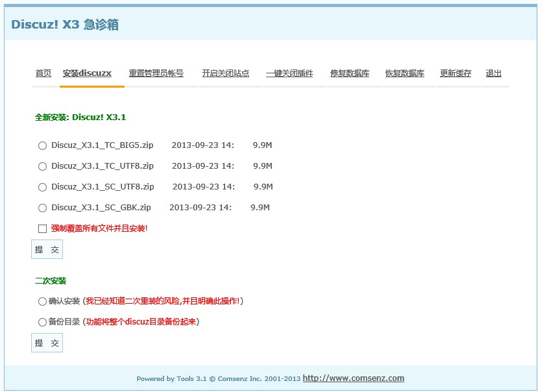Choose Discuz_X3.1_SC_UTF8.zip radio option
The image size is (538, 392).
click(x=43, y=187)
